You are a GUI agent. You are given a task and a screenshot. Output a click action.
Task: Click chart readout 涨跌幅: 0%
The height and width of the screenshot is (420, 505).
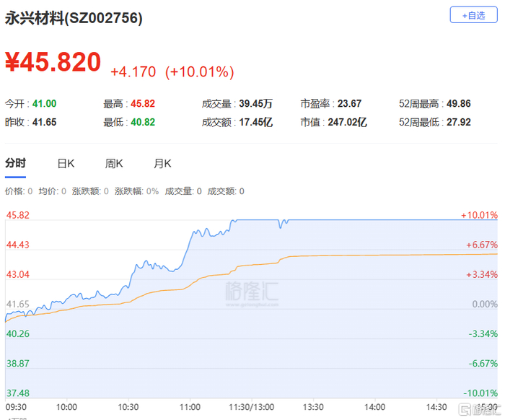tap(136, 191)
